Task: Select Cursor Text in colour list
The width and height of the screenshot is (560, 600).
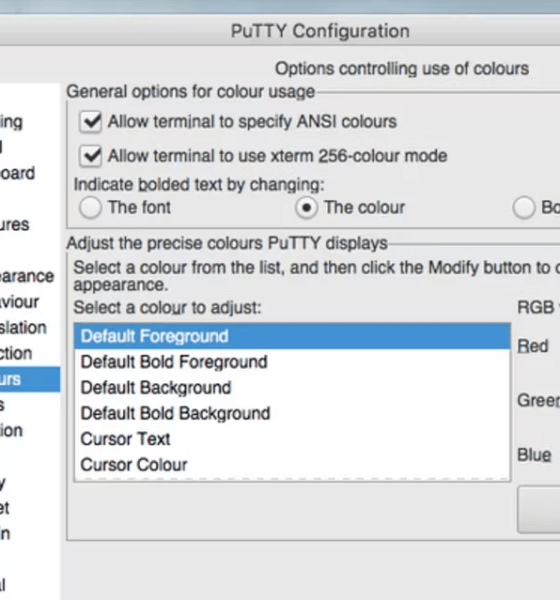Action: [x=292, y=439]
